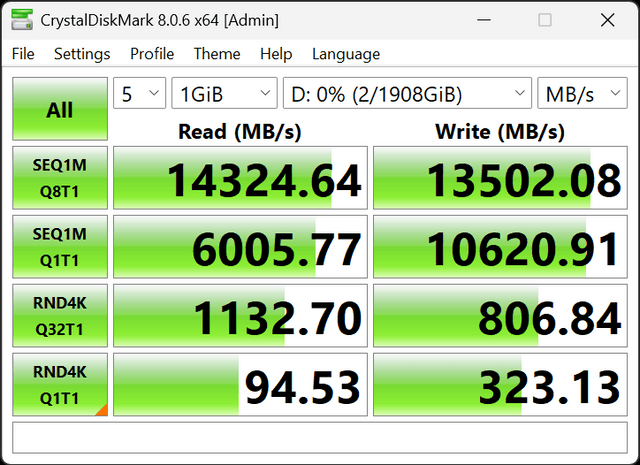Screen dimensions: 640x465
Task: Select the 13502.08 sequential write result
Action: [500, 178]
